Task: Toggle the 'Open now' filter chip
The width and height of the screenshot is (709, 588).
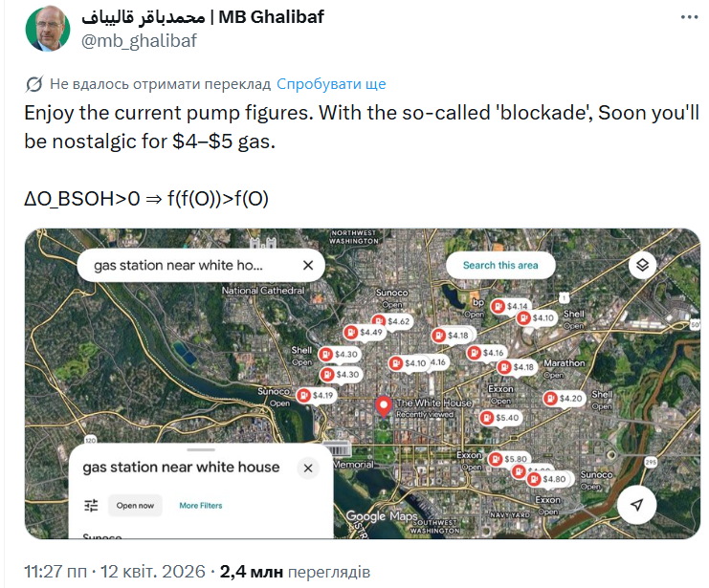Action: pyautogui.click(x=135, y=505)
